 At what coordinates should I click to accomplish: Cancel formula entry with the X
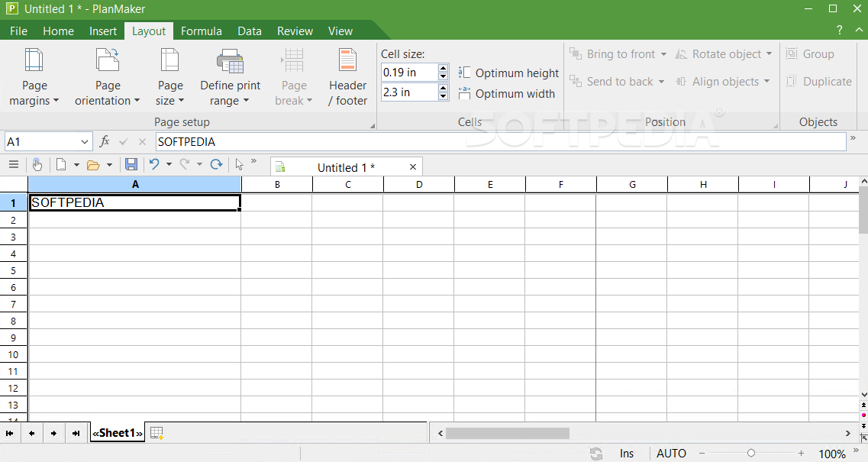[x=142, y=142]
